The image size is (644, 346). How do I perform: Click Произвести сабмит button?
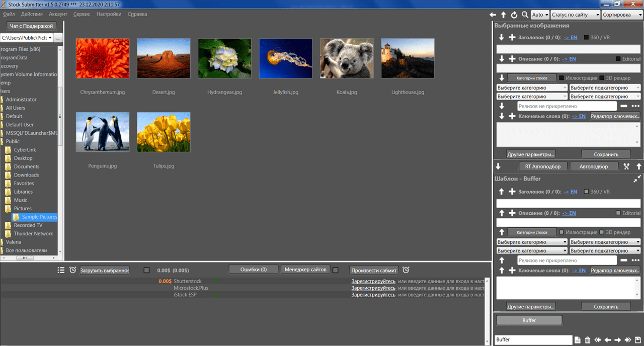tap(374, 270)
